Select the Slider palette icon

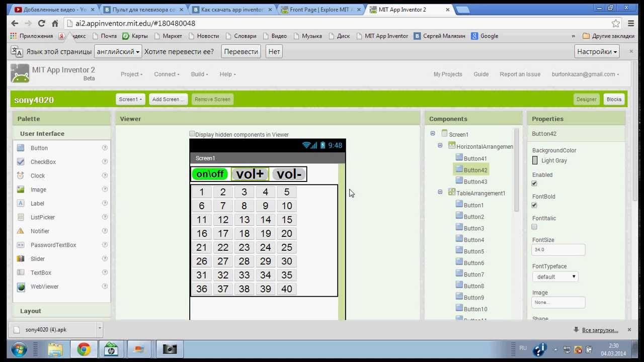click(21, 258)
